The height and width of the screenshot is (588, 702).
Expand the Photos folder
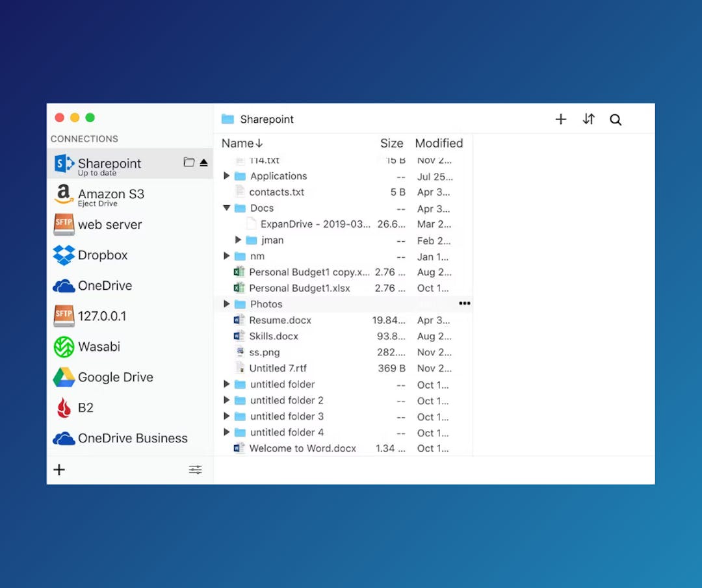pyautogui.click(x=227, y=303)
